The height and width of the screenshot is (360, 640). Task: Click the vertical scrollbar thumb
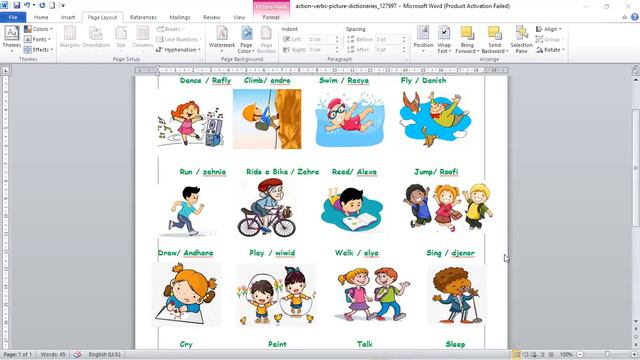[x=636, y=167]
